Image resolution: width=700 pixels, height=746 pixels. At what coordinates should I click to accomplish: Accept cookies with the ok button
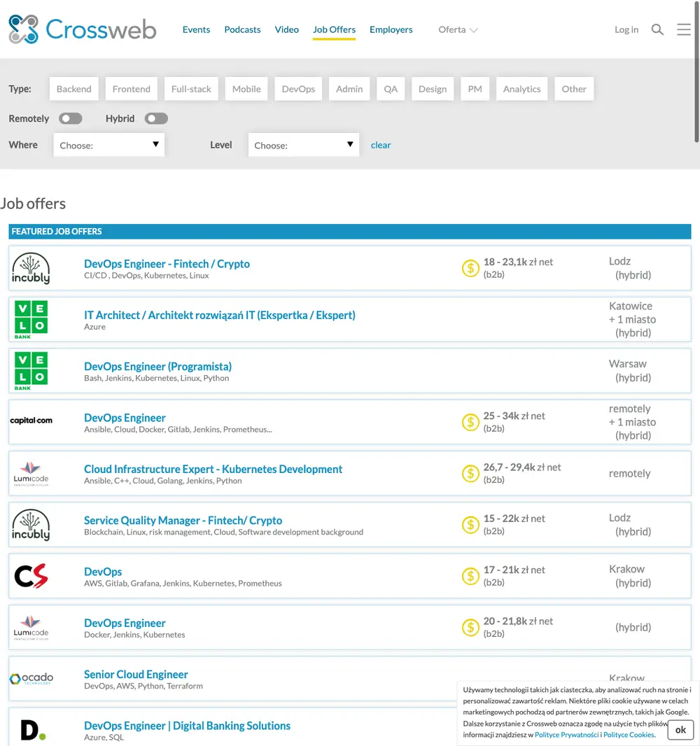[x=680, y=730]
